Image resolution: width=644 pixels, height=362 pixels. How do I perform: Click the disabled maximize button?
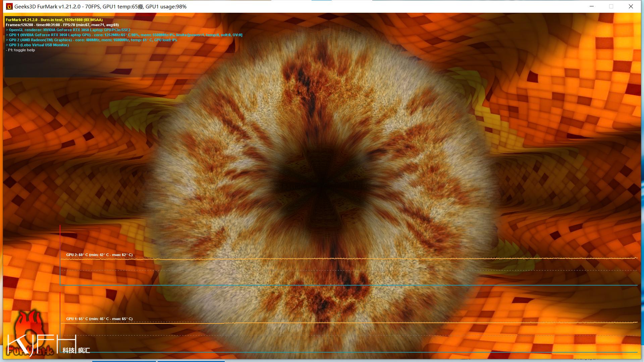point(611,6)
